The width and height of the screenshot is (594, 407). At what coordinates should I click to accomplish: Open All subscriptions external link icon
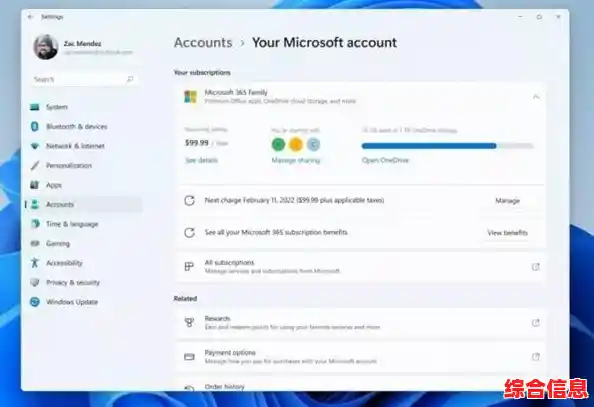tap(536, 267)
